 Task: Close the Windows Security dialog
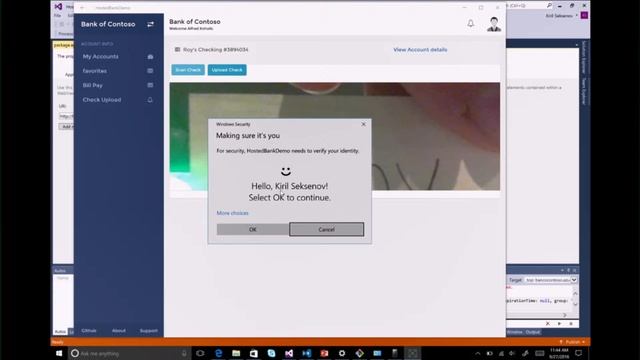(363, 124)
